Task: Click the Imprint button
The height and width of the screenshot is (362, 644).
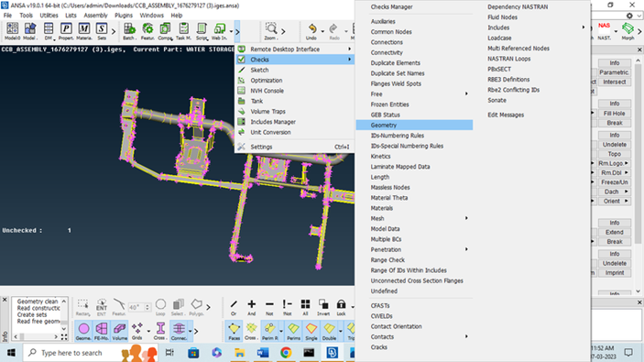Action: pos(615,273)
